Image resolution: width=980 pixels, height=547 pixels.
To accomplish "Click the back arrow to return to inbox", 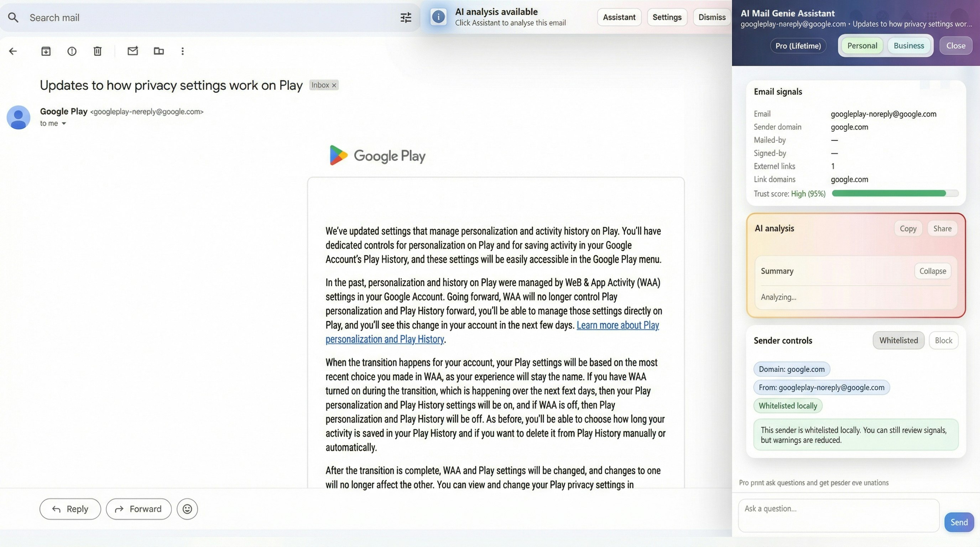I will tap(13, 51).
